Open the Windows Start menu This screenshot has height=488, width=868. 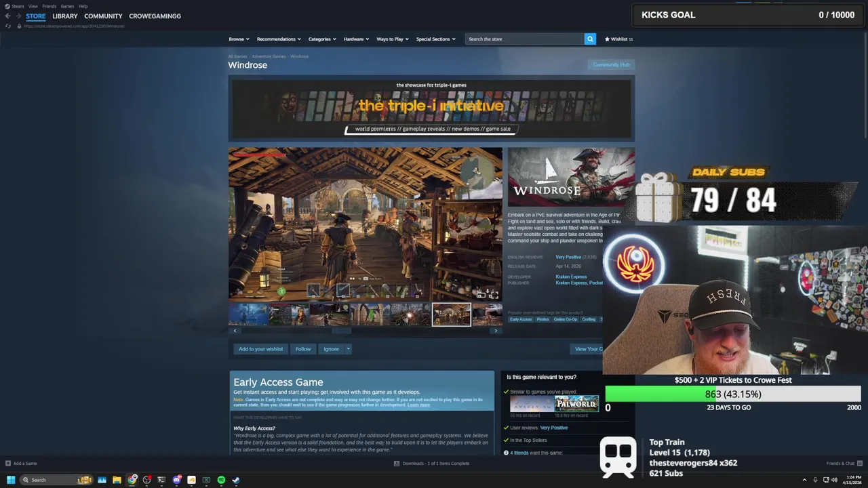tap(10, 480)
